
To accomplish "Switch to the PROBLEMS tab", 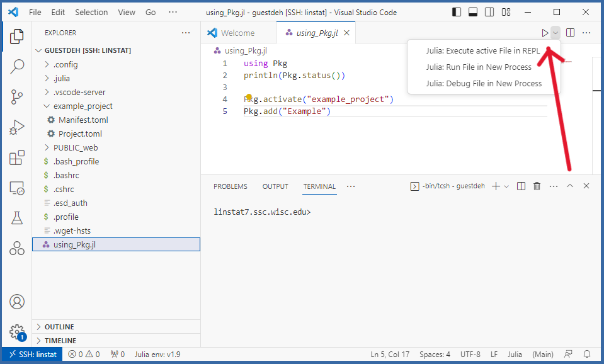I will 230,186.
